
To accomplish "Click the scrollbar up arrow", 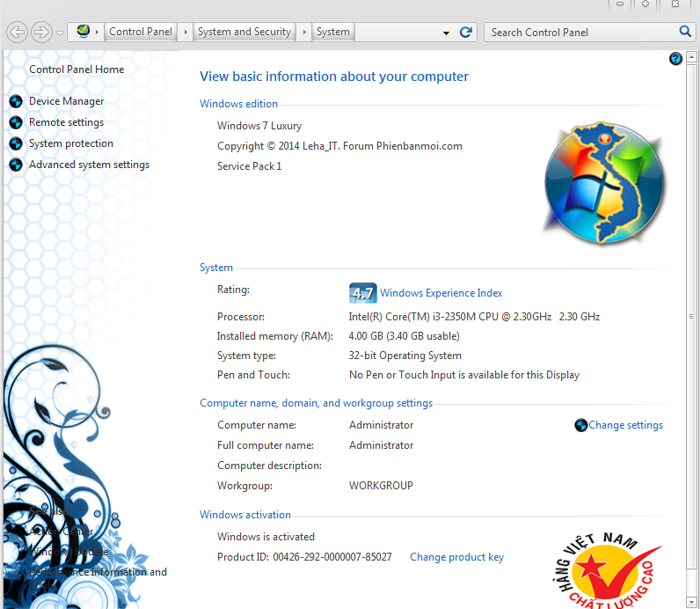I will coord(691,57).
